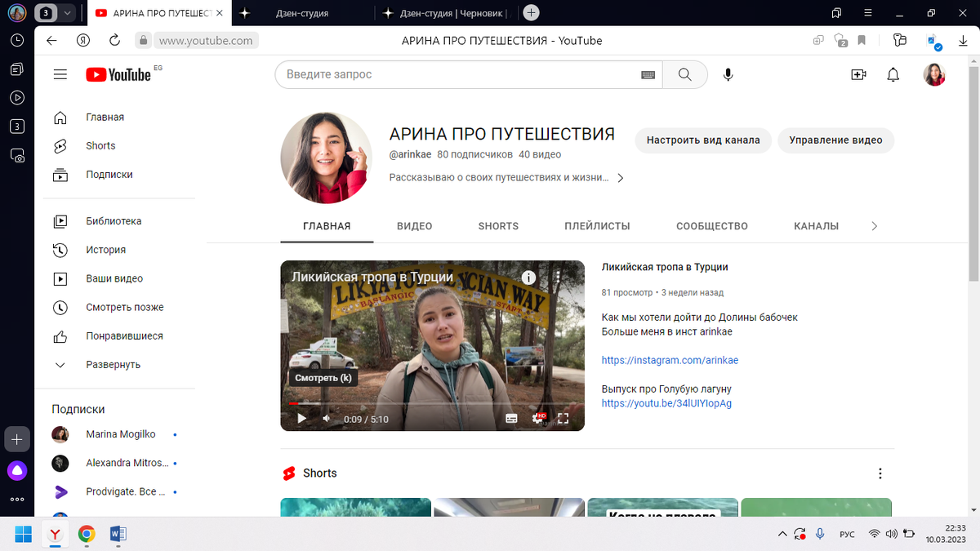Play the Ликийская тропа video
Screen dimensions: 980x551
(301, 419)
